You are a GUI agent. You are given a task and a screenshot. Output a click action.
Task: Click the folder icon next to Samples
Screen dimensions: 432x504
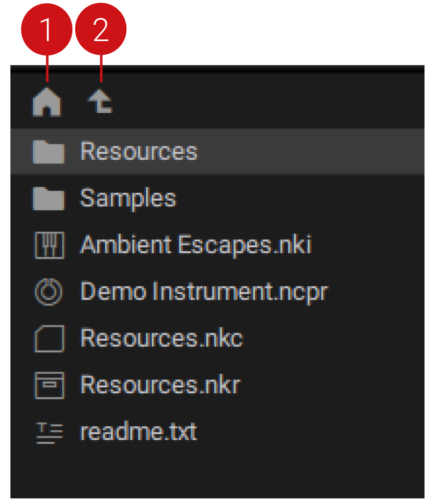49,198
